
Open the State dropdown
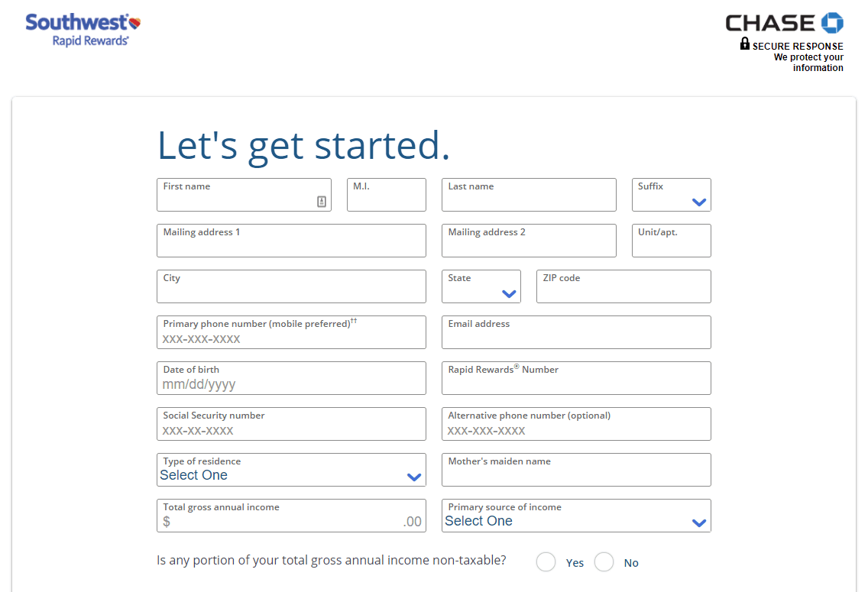(x=481, y=286)
